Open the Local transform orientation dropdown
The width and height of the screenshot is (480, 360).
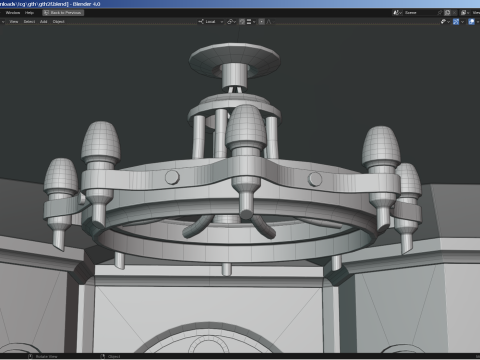click(x=211, y=22)
